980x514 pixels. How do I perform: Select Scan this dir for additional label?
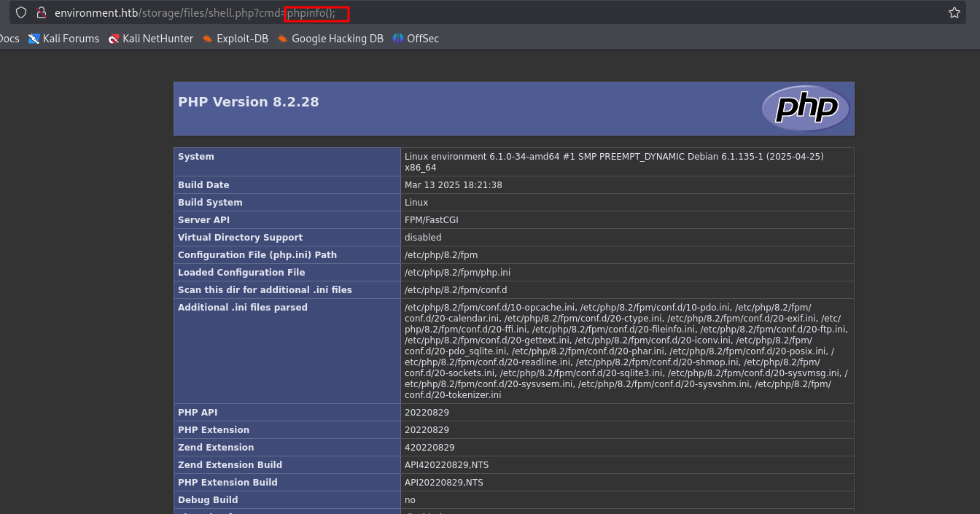pos(265,290)
